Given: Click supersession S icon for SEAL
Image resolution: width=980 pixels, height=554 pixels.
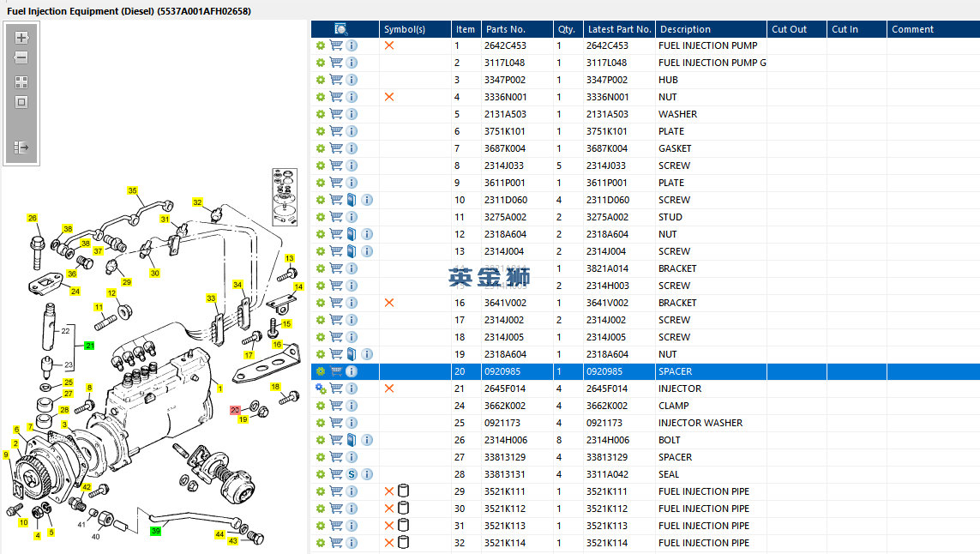Looking at the screenshot, I should point(352,474).
